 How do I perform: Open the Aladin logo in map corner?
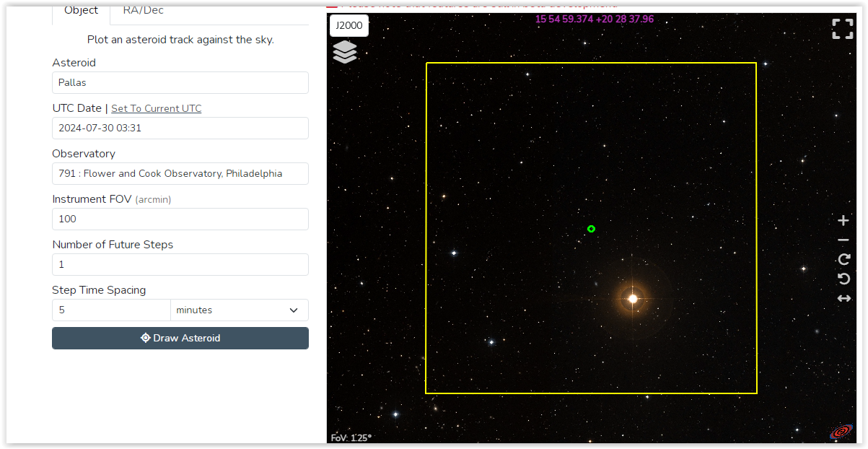(x=841, y=432)
